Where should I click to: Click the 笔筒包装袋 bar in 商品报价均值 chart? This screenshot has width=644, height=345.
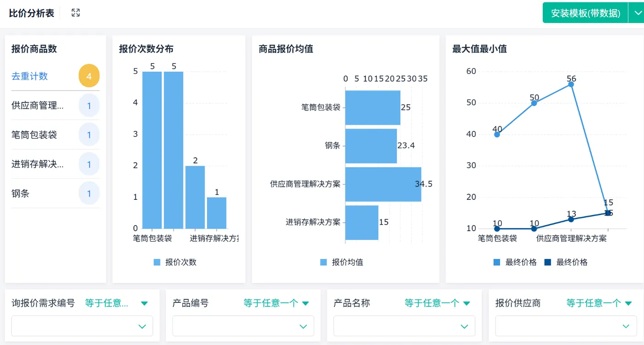(373, 107)
